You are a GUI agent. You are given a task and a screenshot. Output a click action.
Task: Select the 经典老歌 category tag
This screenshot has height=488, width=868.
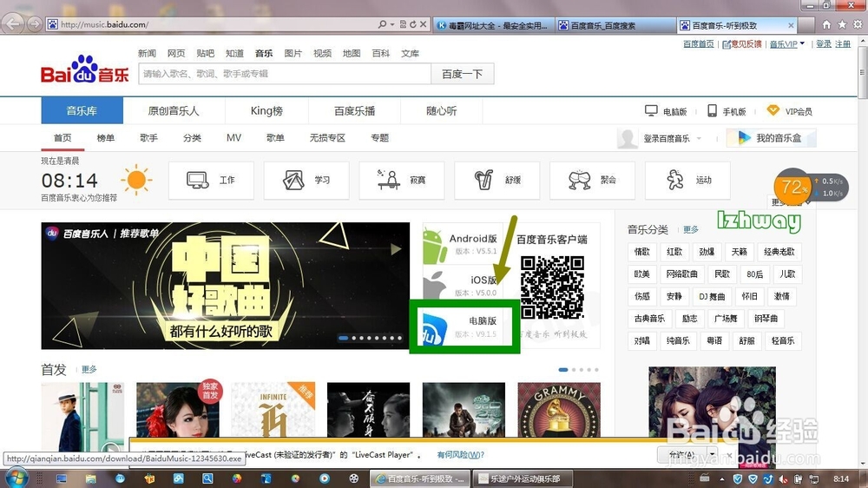[x=779, y=252]
